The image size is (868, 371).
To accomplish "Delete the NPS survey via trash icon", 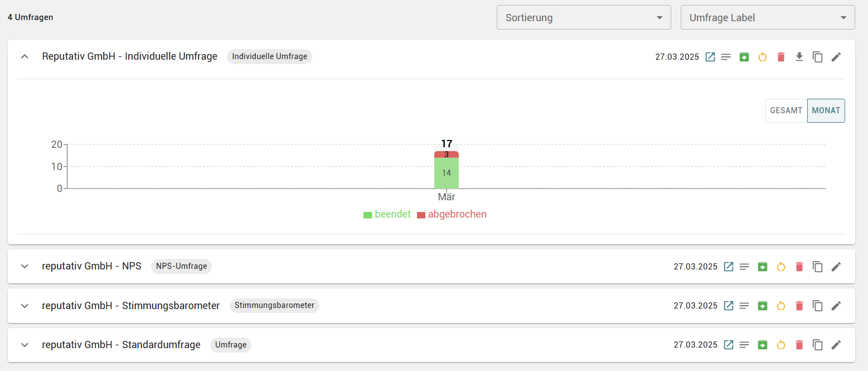I will pyautogui.click(x=799, y=267).
